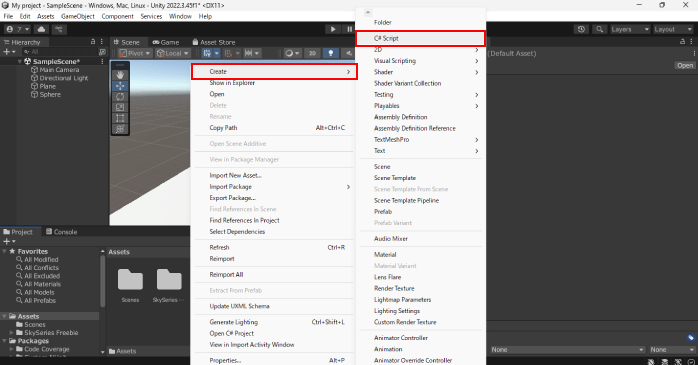The image size is (698, 365).
Task: Expand the SkySeries Freebie folder arrow
Action: tap(12, 333)
